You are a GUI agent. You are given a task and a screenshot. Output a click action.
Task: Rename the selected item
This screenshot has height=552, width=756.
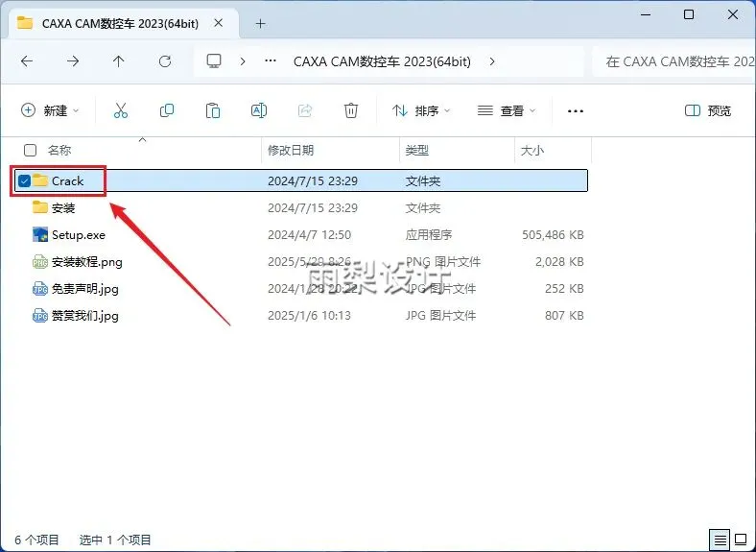point(259,111)
